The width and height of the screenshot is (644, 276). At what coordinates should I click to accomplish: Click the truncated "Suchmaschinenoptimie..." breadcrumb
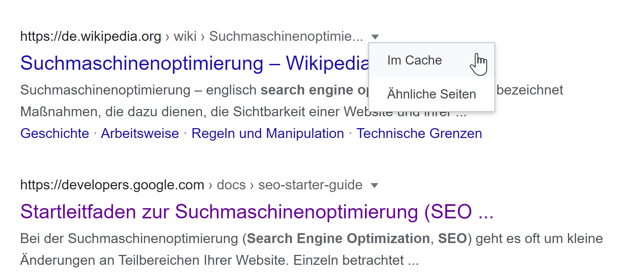pos(285,37)
